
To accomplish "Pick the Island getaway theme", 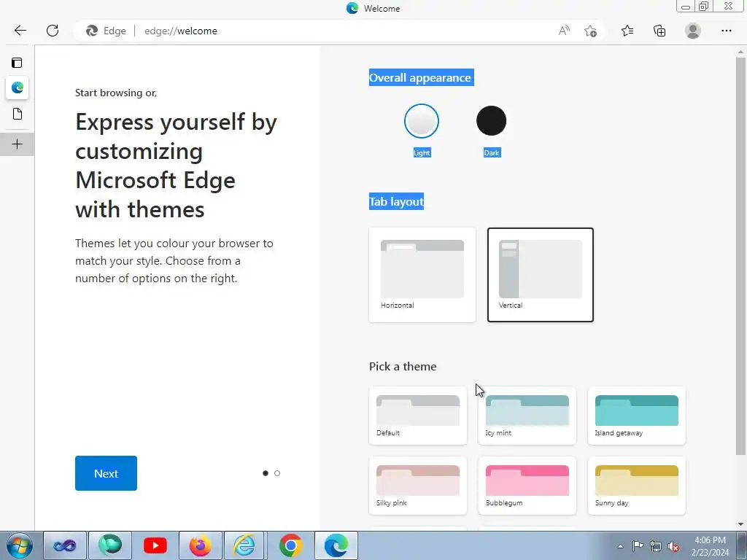I will 636,416.
